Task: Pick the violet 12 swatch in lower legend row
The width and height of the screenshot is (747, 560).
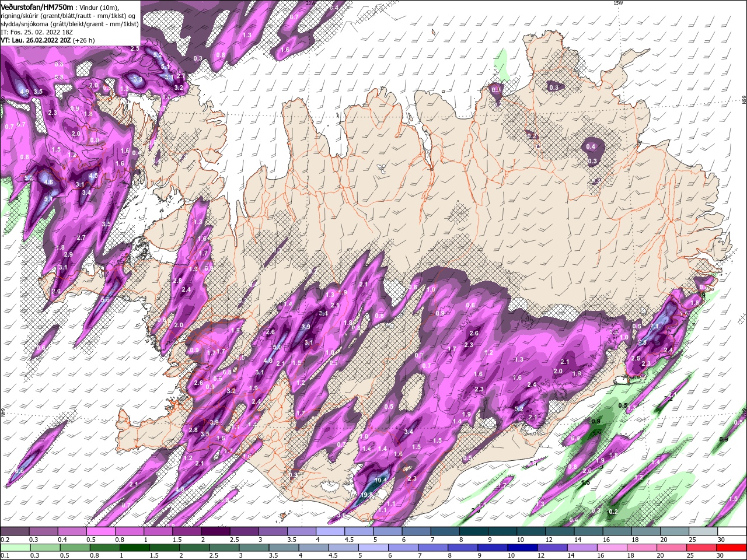Action: point(551,547)
